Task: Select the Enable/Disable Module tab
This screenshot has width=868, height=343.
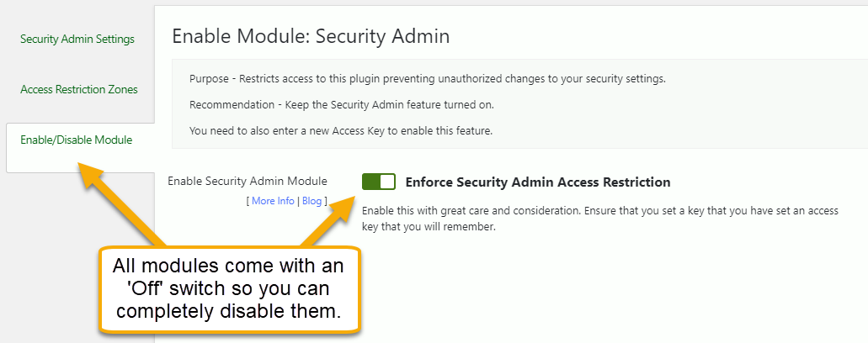Action: coord(76,140)
